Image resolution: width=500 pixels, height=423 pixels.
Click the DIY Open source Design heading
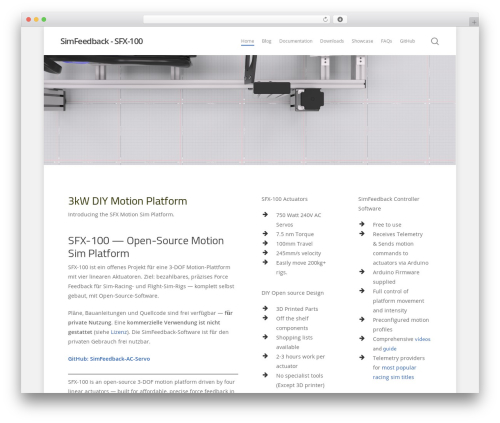point(293,293)
